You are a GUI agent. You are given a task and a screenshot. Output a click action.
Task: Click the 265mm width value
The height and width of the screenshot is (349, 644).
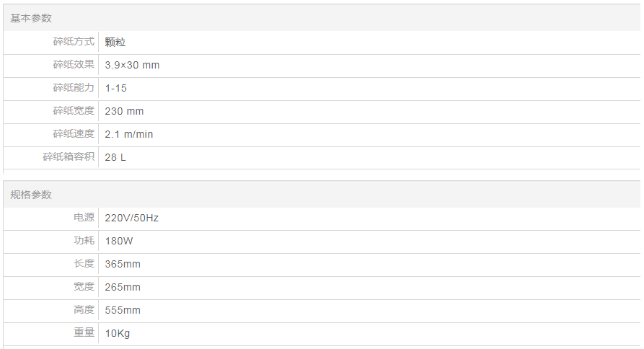(x=123, y=287)
